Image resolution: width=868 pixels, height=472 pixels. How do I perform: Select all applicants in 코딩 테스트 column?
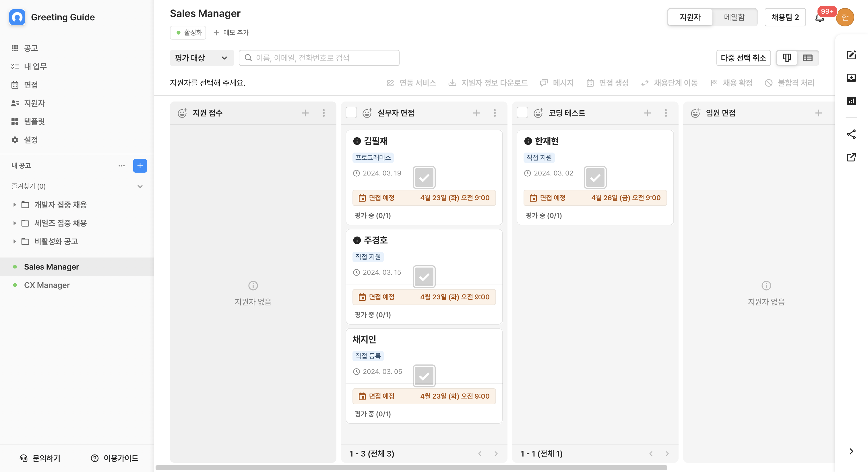click(x=522, y=112)
